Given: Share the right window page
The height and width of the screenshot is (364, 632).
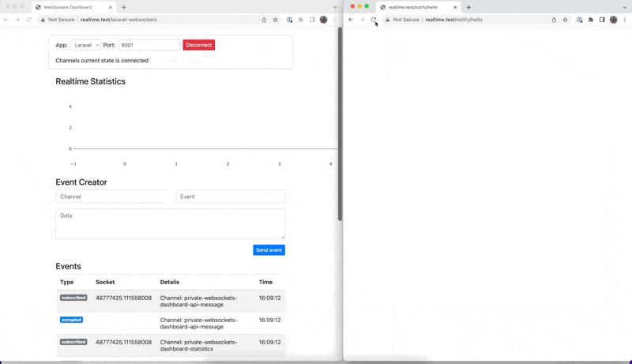Looking at the screenshot, I should coord(554,20).
